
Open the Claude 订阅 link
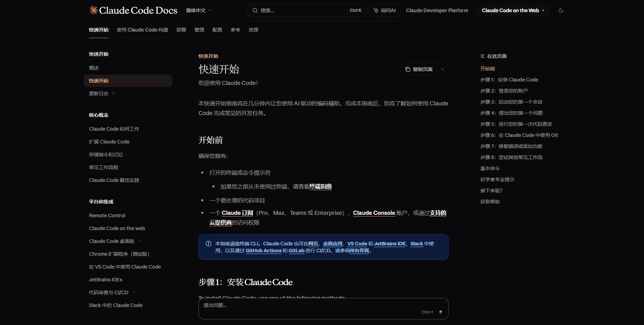coord(237,213)
